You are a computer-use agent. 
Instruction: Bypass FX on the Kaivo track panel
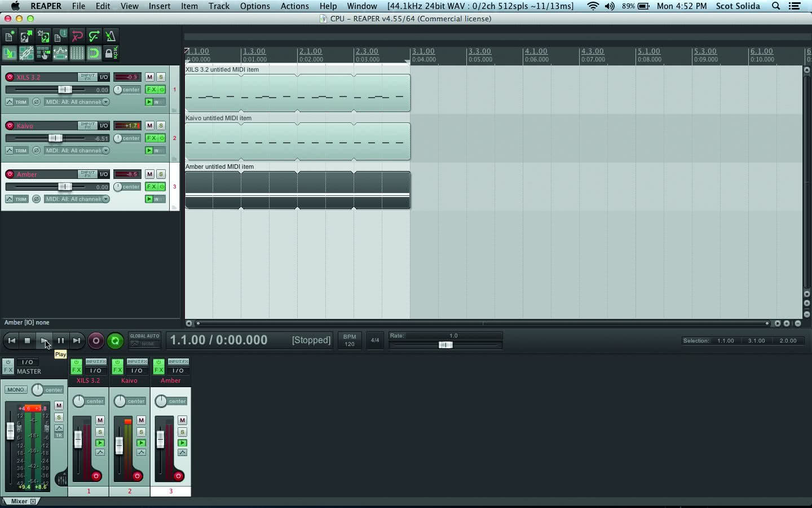(x=162, y=138)
